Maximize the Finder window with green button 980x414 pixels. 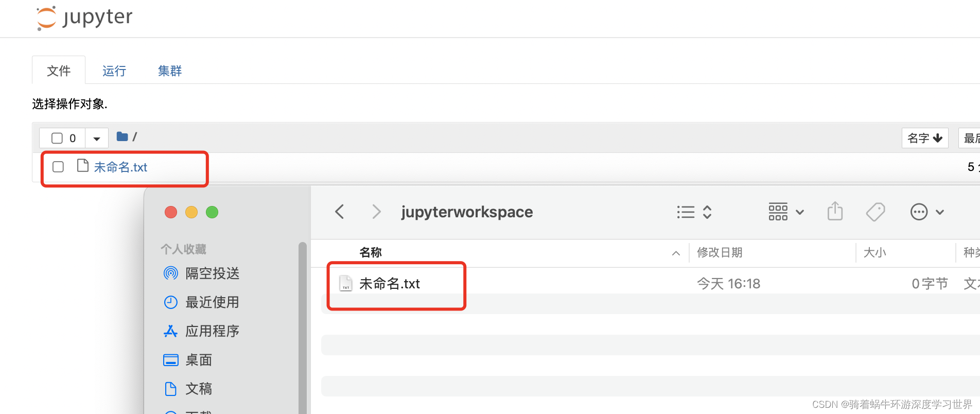(x=212, y=212)
